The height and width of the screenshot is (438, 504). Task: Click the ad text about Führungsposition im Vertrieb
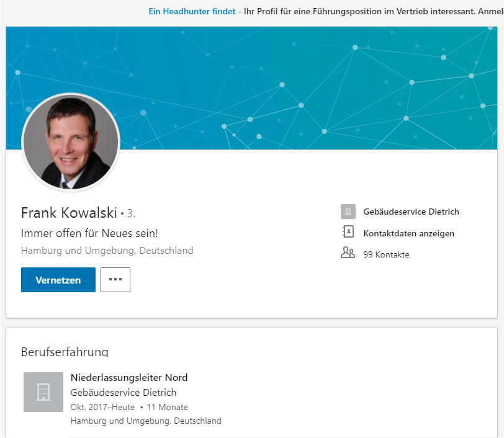[x=374, y=11]
